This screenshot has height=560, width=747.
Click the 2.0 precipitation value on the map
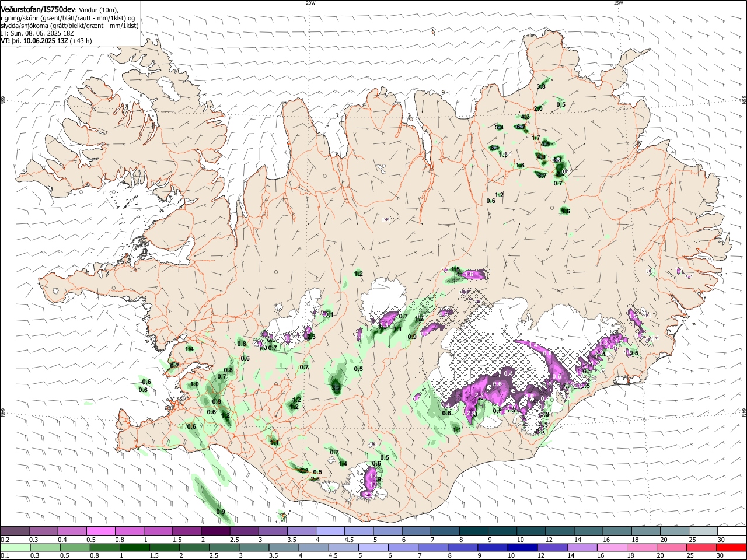point(538,108)
